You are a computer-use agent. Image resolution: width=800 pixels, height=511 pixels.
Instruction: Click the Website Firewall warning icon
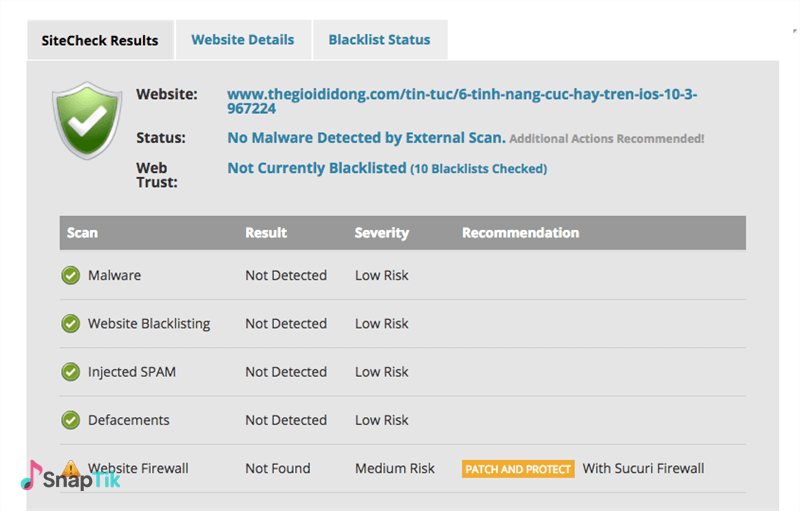[x=70, y=467]
